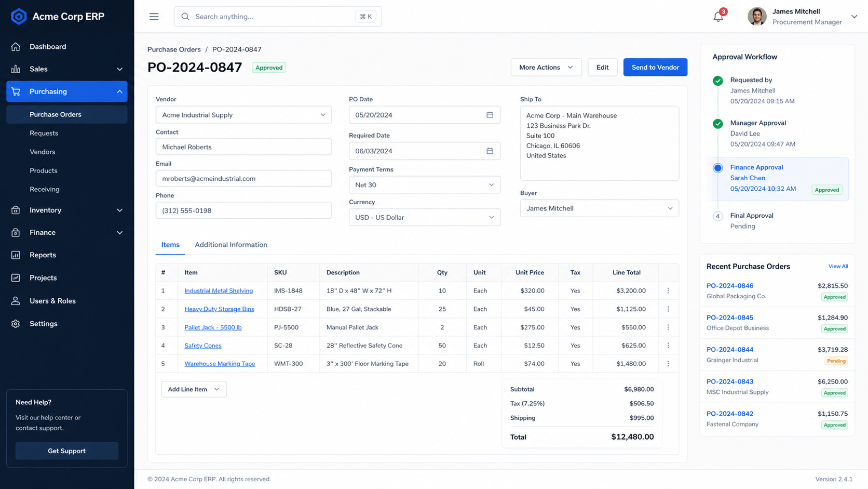Viewport: 868px width, 489px height.
Task: Switch to the Items tab
Action: [x=170, y=245]
